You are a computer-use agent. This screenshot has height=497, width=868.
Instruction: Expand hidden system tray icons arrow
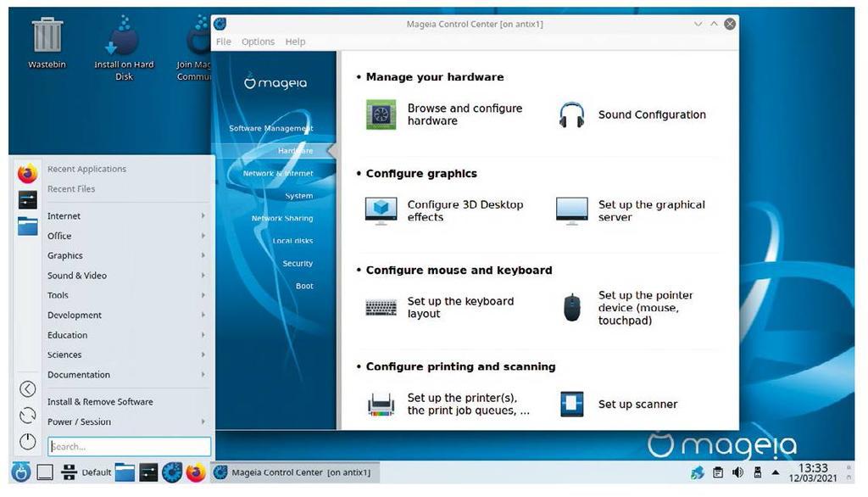click(776, 472)
